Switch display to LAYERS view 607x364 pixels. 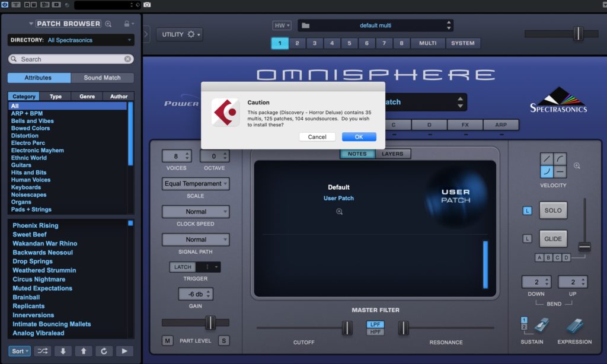point(392,154)
